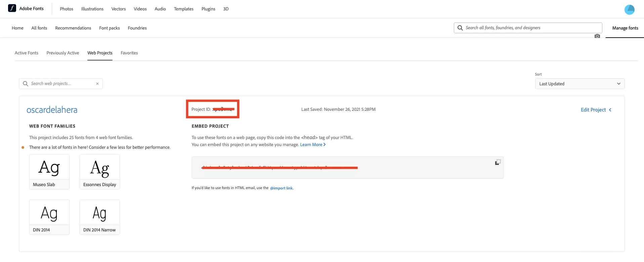
Task: Select the Web Projects tab
Action: tap(100, 53)
